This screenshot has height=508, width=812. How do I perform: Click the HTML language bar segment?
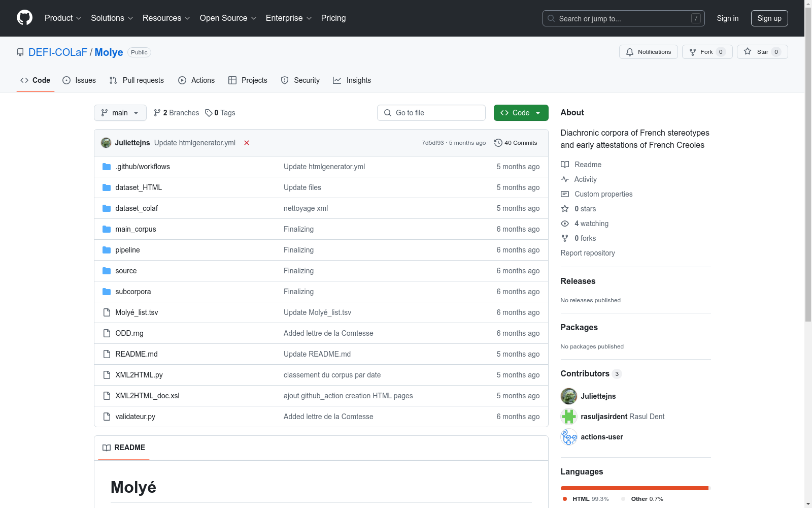click(x=634, y=488)
